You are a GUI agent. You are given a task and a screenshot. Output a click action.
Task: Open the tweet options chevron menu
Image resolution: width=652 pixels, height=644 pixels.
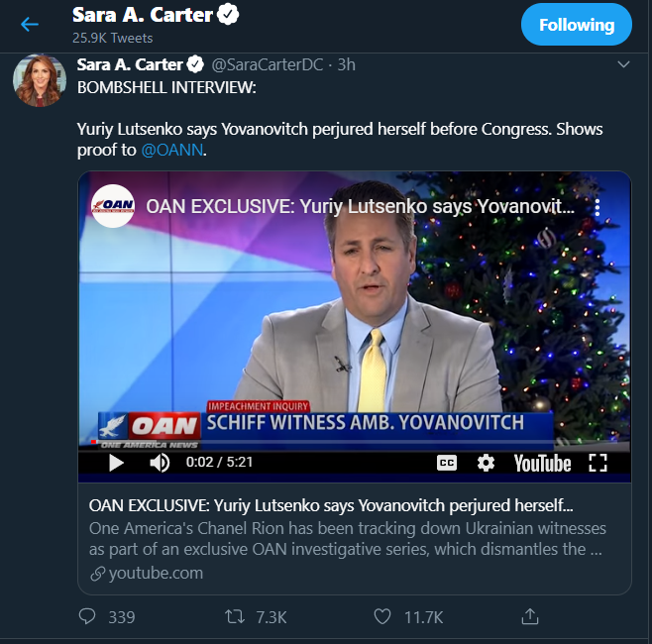623,64
